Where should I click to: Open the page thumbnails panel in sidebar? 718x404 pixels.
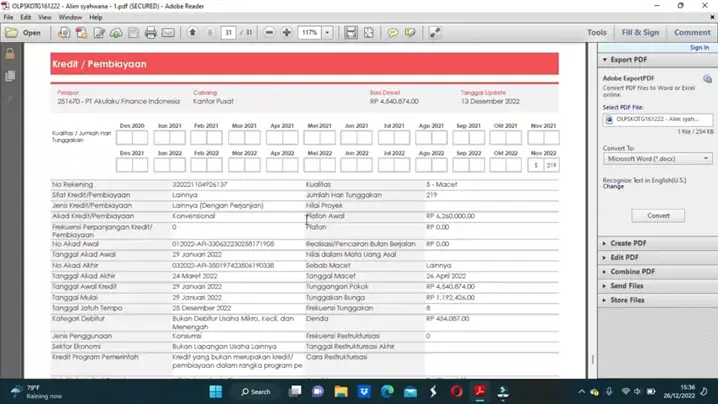pyautogui.click(x=10, y=76)
